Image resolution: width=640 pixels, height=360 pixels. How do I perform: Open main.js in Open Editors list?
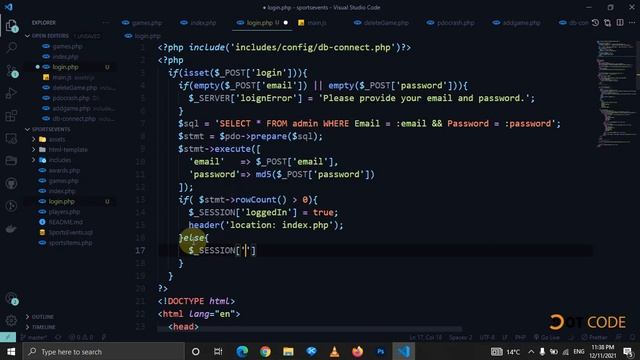coord(69,77)
